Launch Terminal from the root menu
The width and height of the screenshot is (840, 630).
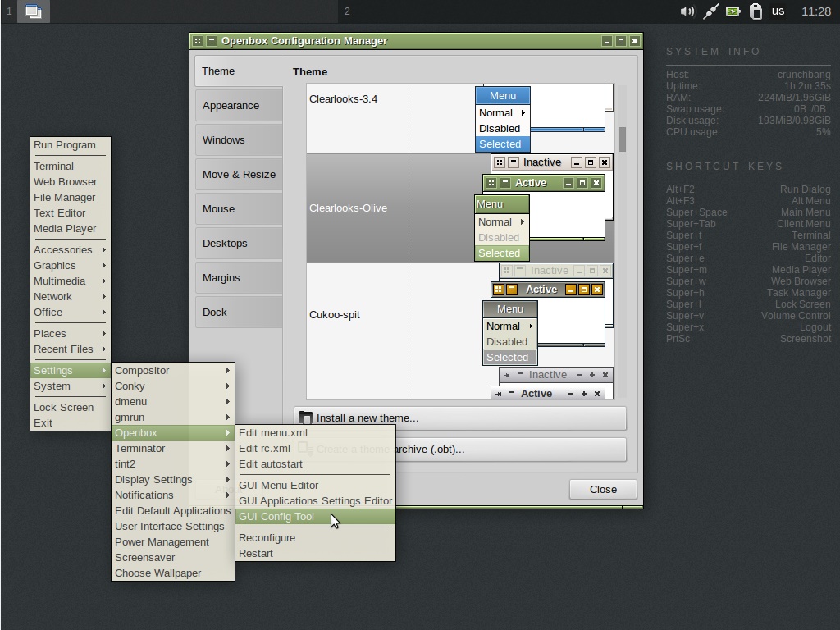coord(71,166)
